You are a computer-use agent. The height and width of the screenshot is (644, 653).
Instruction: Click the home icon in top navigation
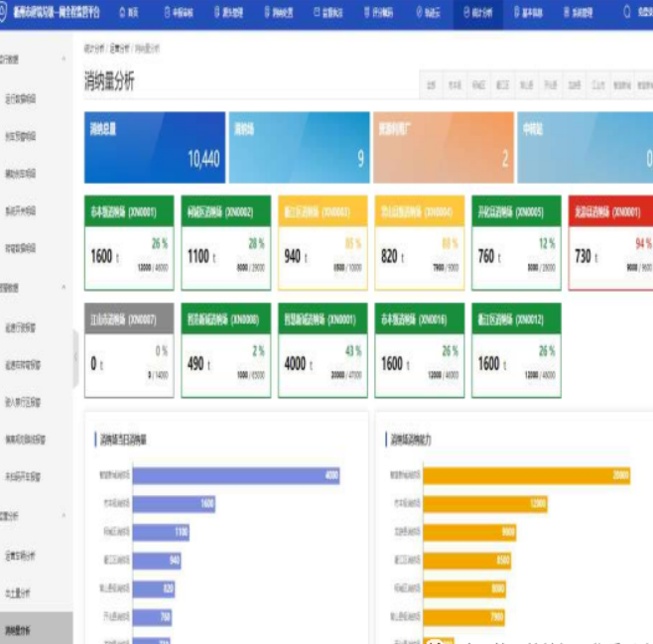[121, 13]
